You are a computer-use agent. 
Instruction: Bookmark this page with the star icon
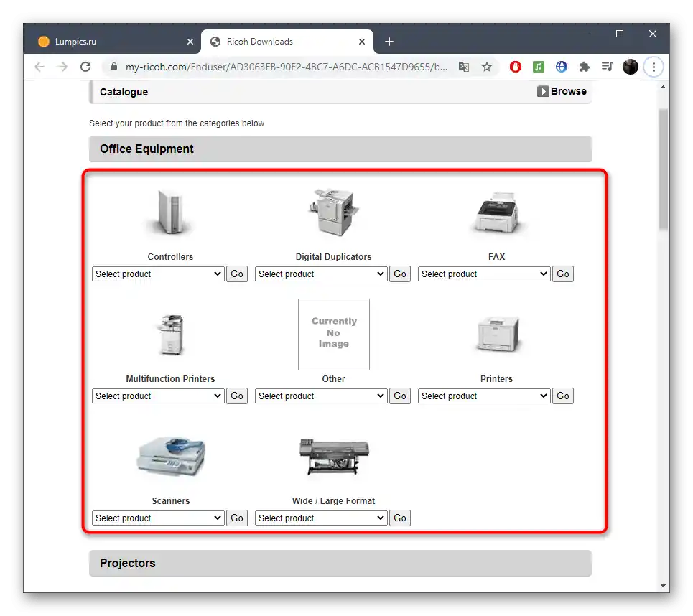point(487,67)
